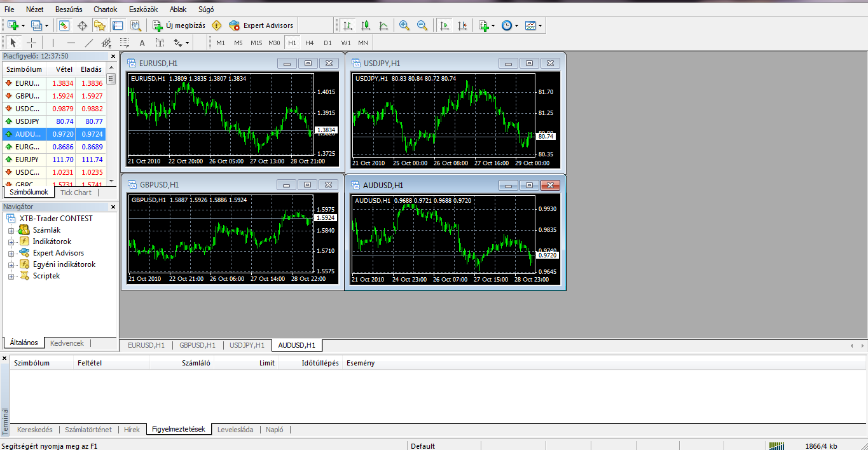Screen dimensions: 868x450
Task: Switch chart to bar chart mode
Action: [x=348, y=25]
